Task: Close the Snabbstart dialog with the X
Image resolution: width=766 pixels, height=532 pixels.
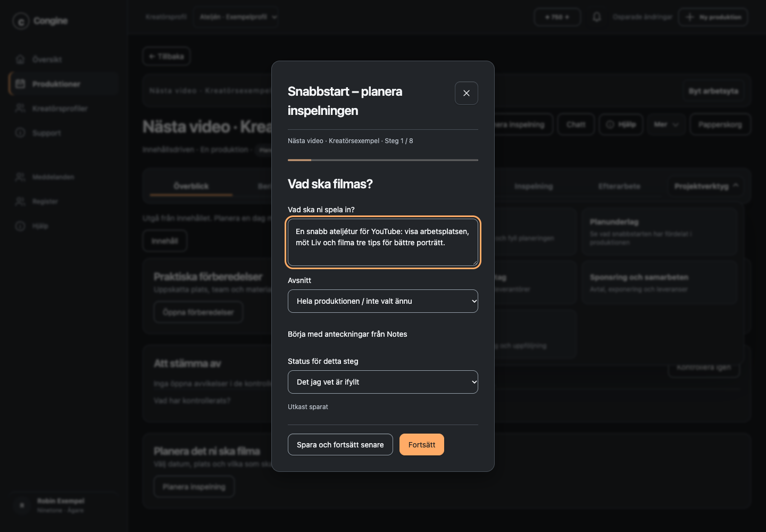Action: [x=467, y=93]
